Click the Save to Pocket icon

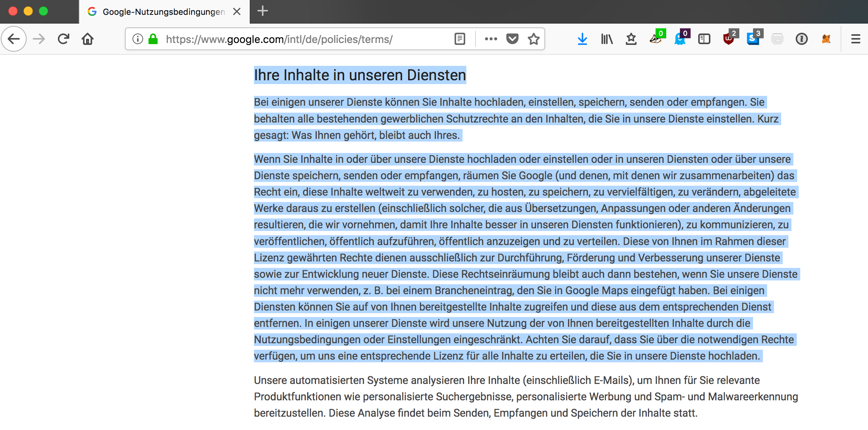(512, 39)
